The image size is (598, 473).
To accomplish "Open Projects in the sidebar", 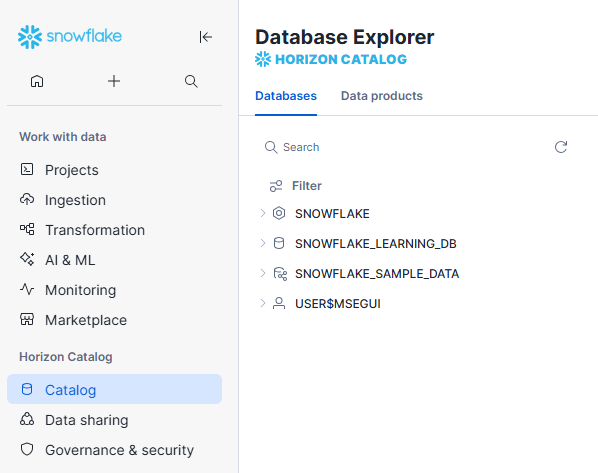I will [x=114, y=170].
